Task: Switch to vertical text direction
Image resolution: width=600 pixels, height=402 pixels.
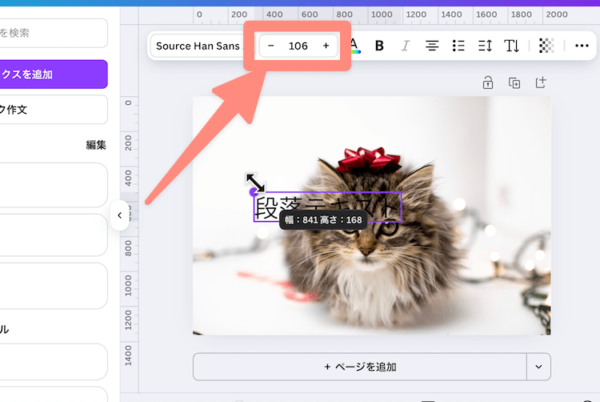Action: click(511, 46)
